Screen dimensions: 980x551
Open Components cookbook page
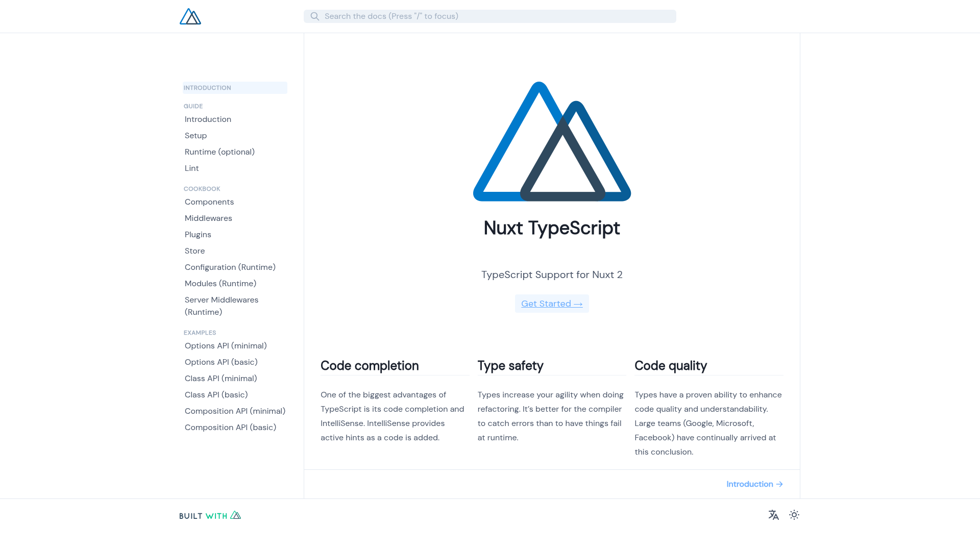coord(209,202)
